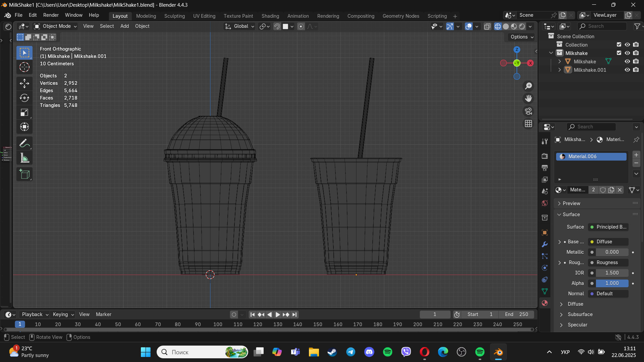
Task: Open the Playback dropdown in timeline
Action: pos(35,314)
